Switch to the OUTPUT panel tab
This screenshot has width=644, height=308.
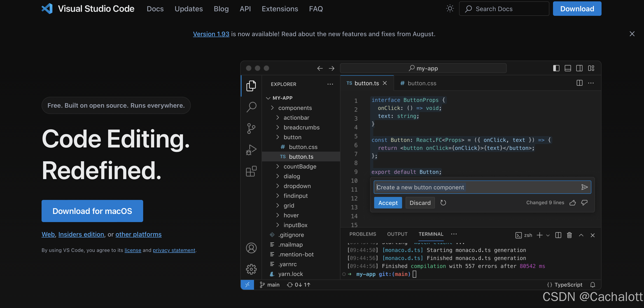397,234
